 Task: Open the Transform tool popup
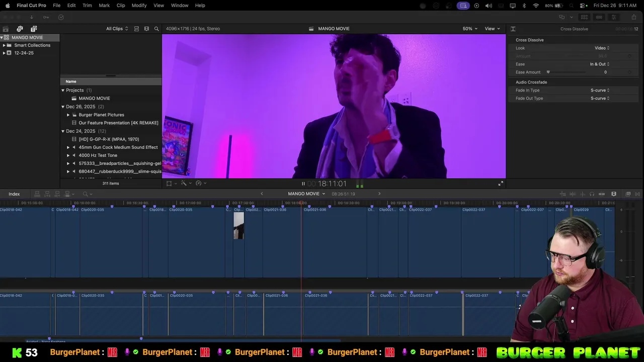(171, 184)
